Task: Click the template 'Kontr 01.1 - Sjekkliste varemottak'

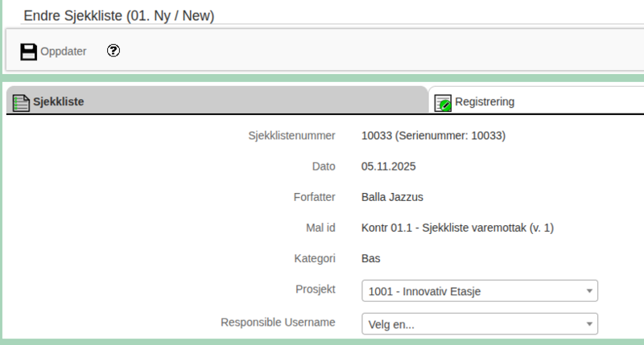Action: pos(457,228)
